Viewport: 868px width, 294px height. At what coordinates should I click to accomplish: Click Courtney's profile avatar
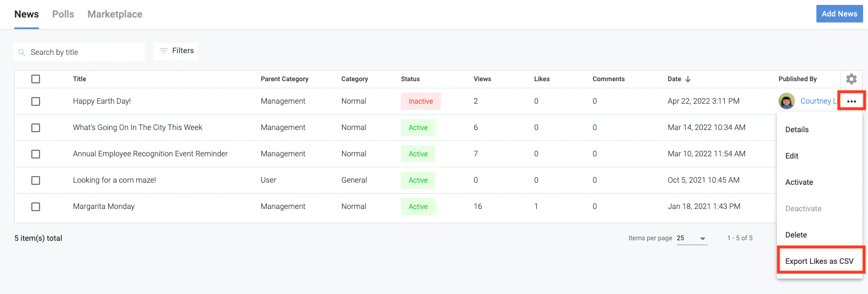(787, 101)
